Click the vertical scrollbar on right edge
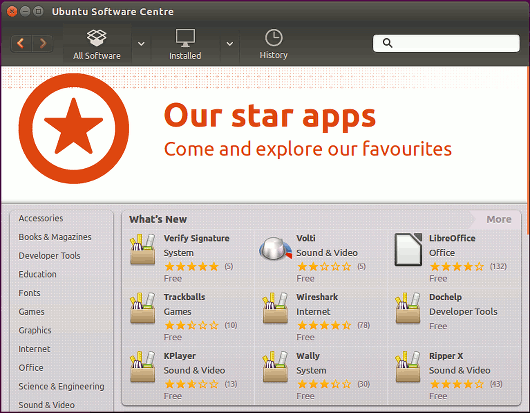Image resolution: width=530 pixels, height=413 pixels. coord(528,150)
